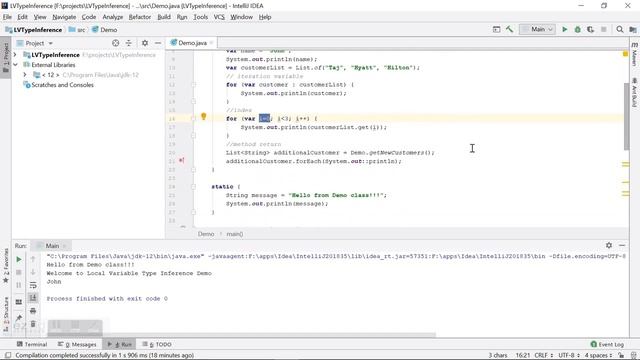Click the editor vertical scrollbar thumb
This screenshot has height=360, width=640.
pos(626,116)
